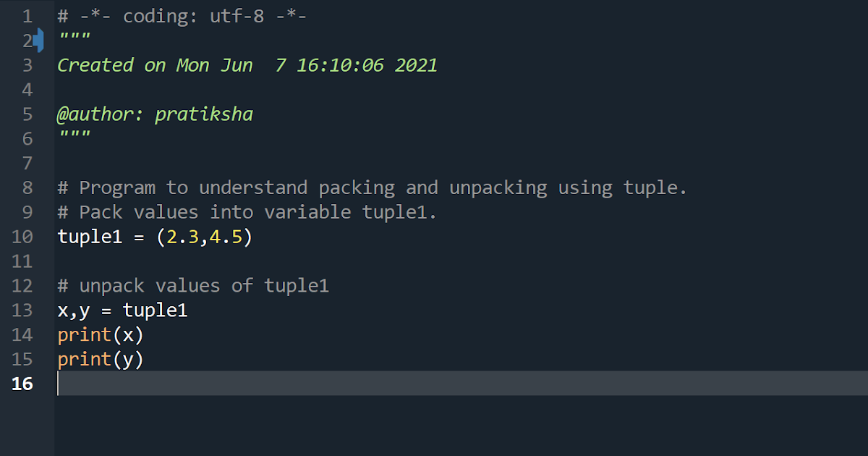Click the 'x,y = tuple1' assignment line
Viewport: 868px width, 456px height.
[x=123, y=311]
